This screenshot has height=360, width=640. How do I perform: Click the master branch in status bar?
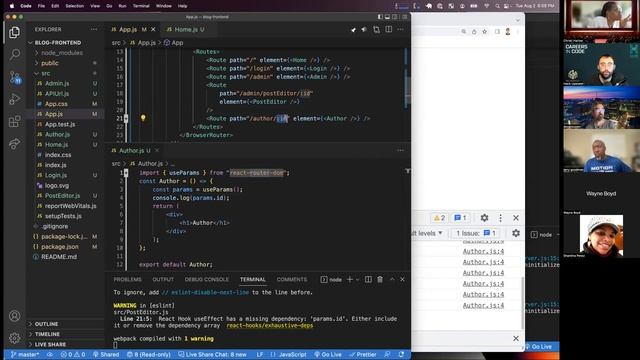25,355
